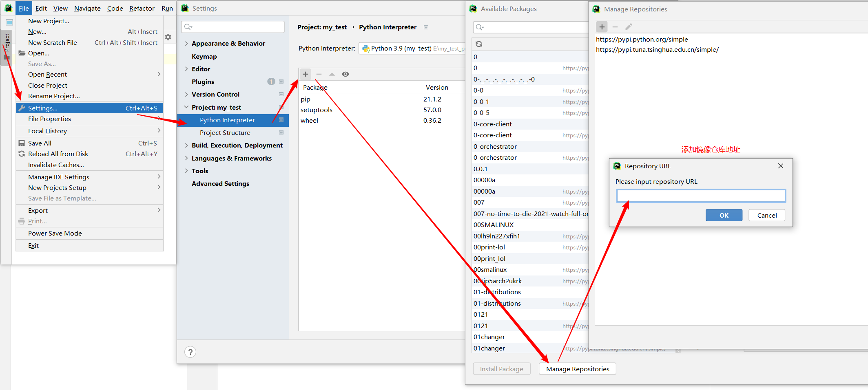Open the help question mark button

click(190, 352)
